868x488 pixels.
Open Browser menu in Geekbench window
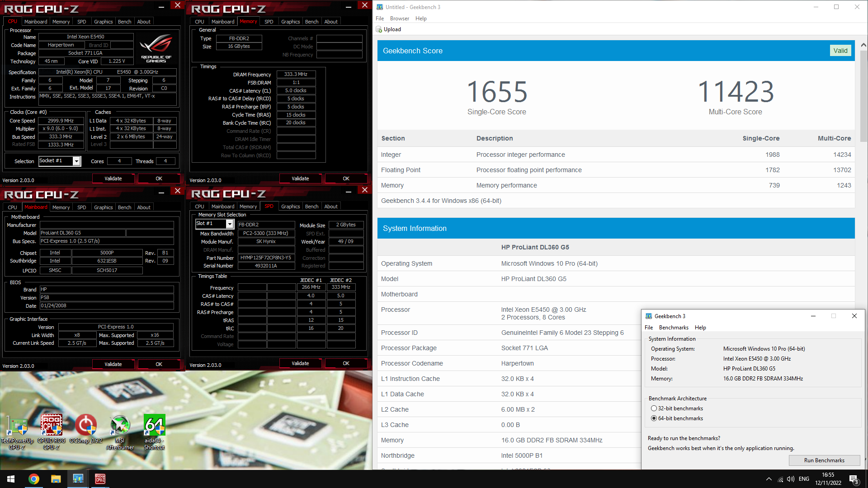point(400,19)
